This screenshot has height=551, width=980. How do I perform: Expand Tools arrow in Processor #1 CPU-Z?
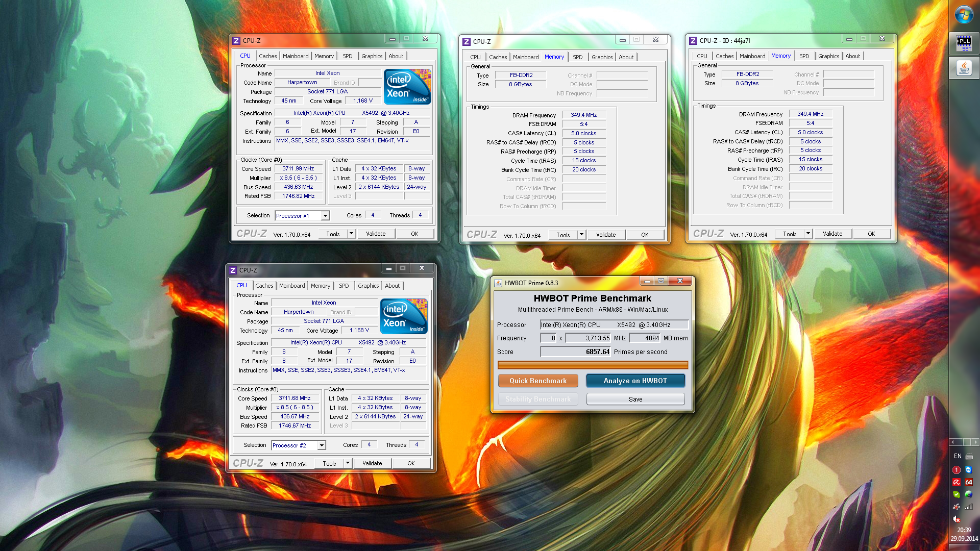(x=351, y=234)
